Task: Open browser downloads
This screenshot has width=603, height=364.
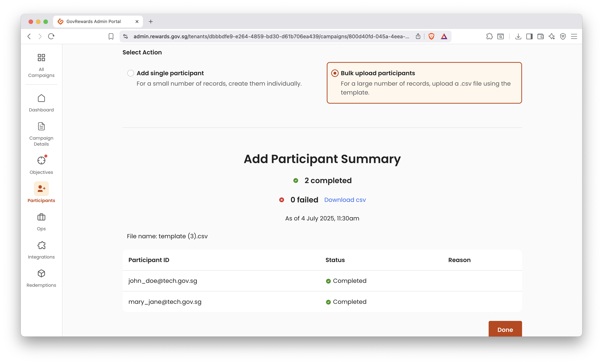Action: pos(518,36)
